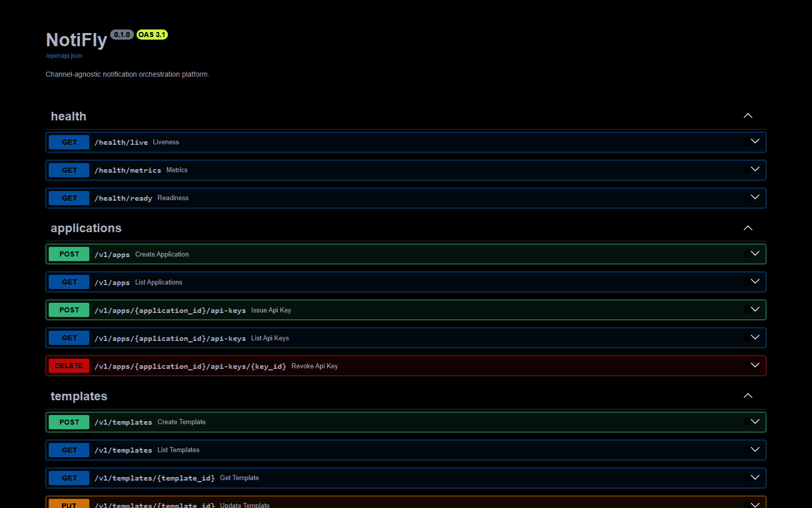Click the POST badge for Issue Api Key
The width and height of the screenshot is (812, 508).
click(x=69, y=310)
